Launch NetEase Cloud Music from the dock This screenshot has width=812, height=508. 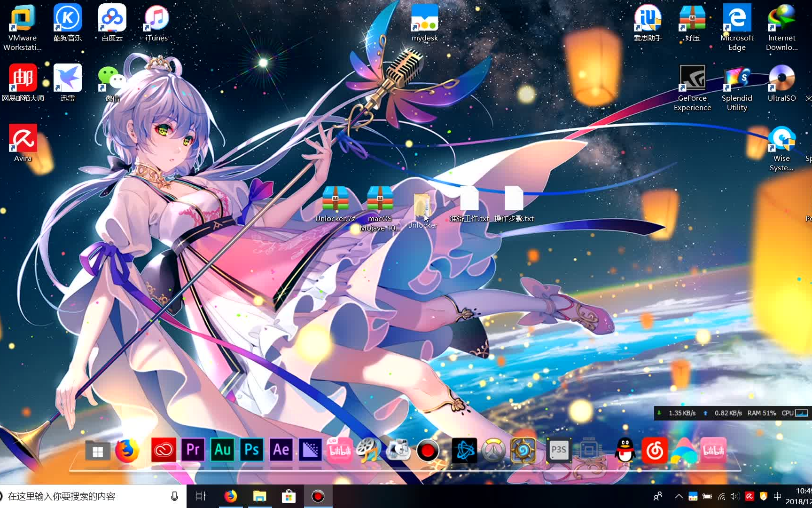655,451
